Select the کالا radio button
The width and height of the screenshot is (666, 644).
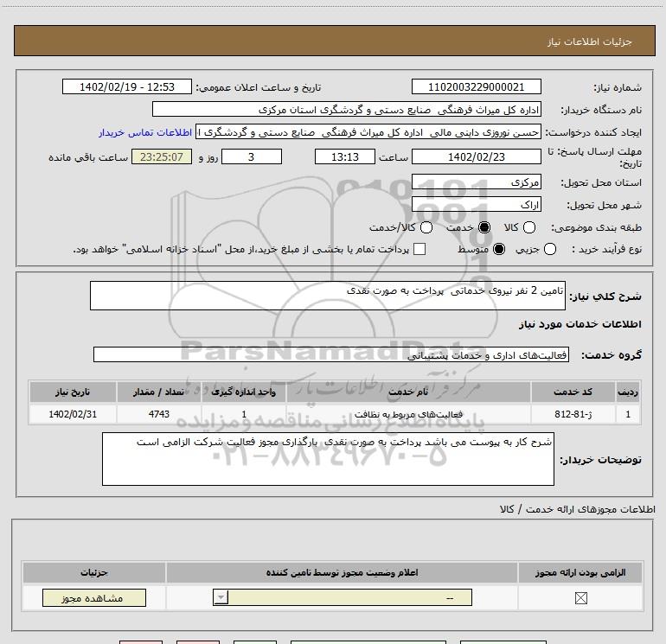[528, 227]
